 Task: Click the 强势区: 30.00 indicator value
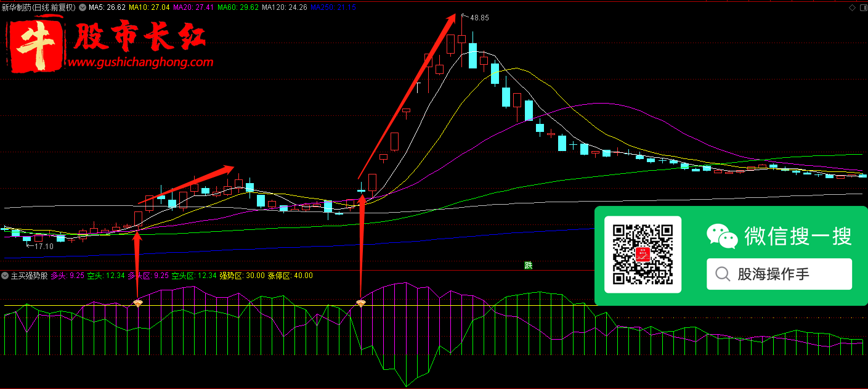[x=242, y=276]
